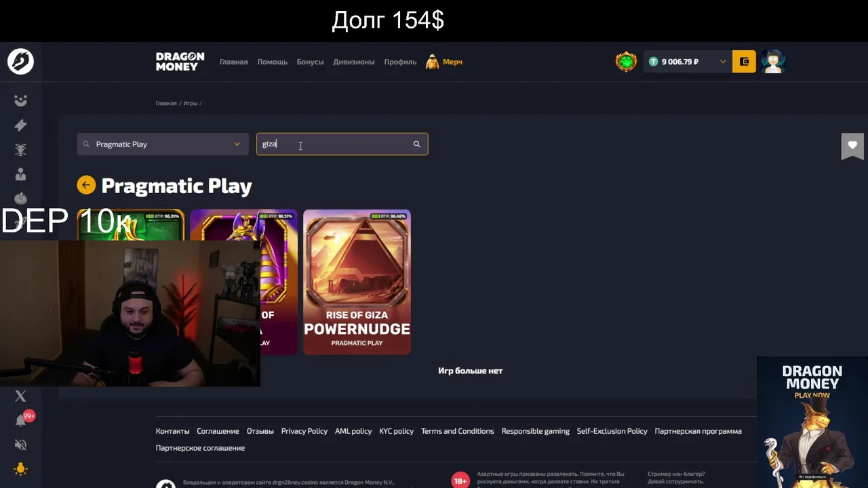Click the Игр больше нет text
This screenshot has width=868, height=488.
[470, 371]
